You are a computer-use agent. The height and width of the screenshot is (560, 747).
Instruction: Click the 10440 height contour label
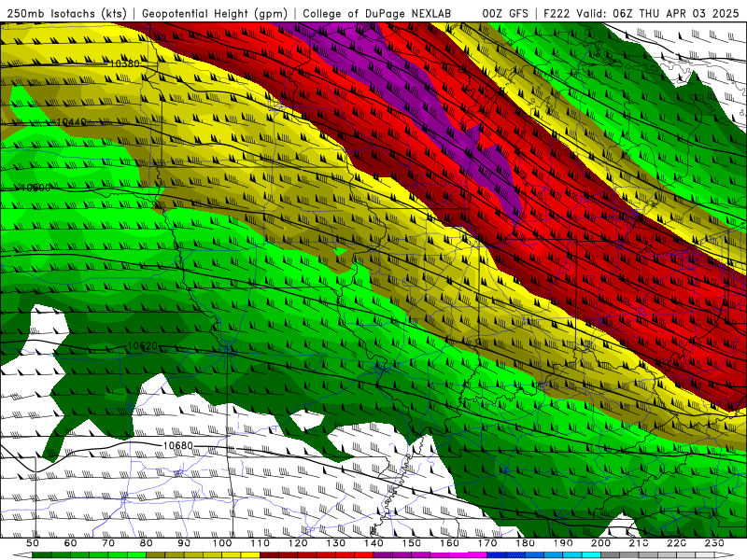pos(71,122)
